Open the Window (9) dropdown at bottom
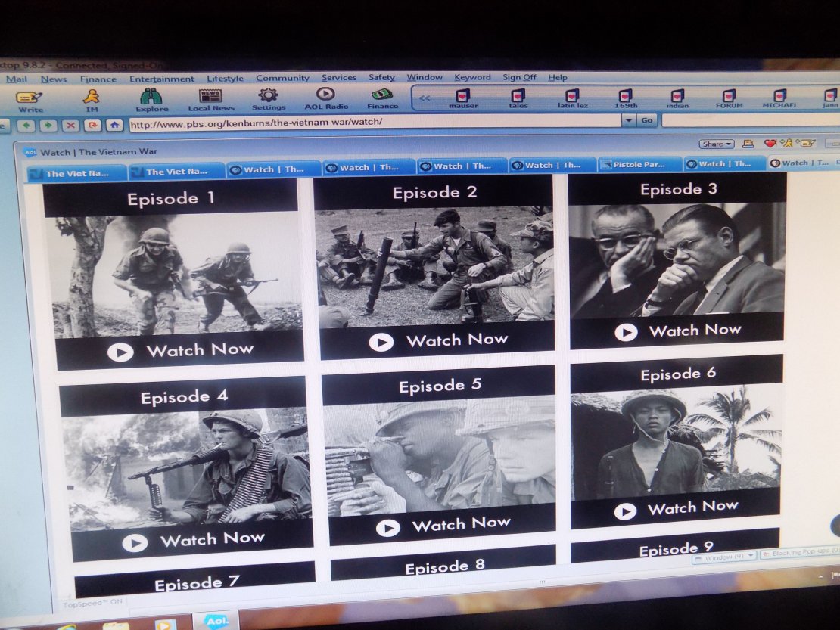Image resolution: width=840 pixels, height=630 pixels. click(x=724, y=557)
